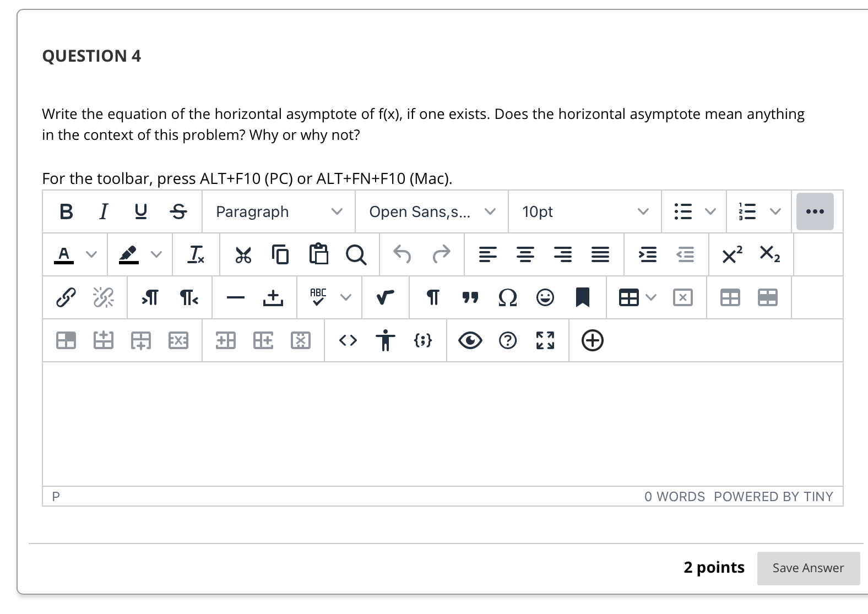Increase paragraph indent
Screen dimensions: 868x614
coord(648,254)
